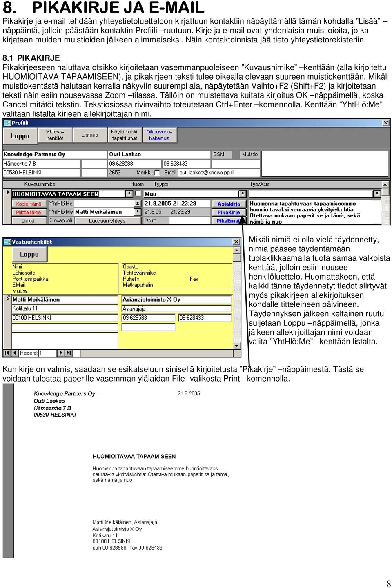Click the Asianajotoimisto X Oy department field
The height and width of the screenshot is (588, 392).
[176, 299]
